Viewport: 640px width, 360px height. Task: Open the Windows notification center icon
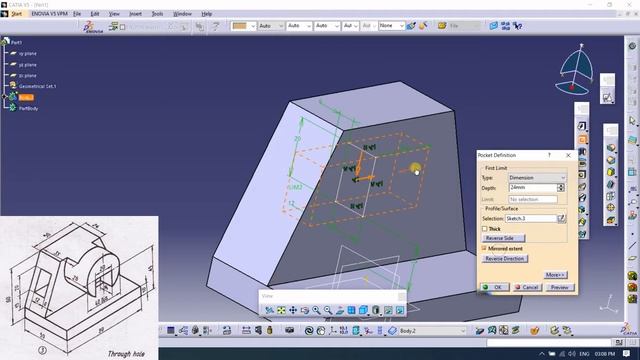[627, 353]
